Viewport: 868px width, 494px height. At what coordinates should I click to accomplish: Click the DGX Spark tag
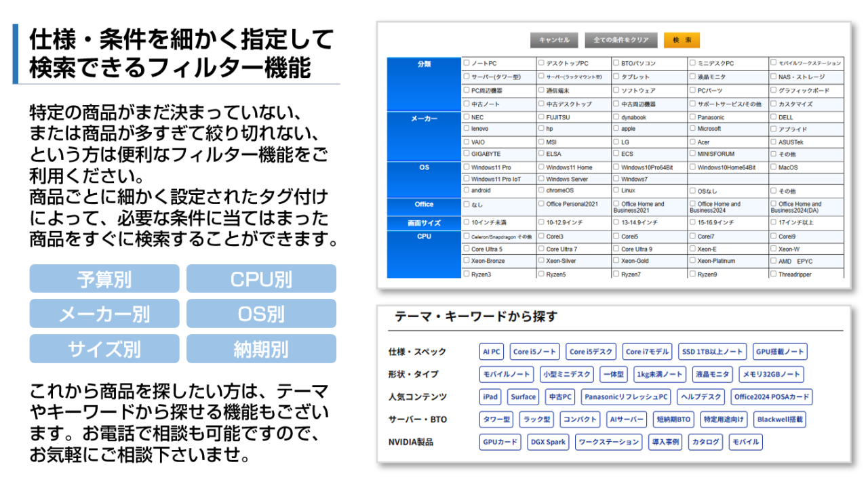click(x=548, y=442)
